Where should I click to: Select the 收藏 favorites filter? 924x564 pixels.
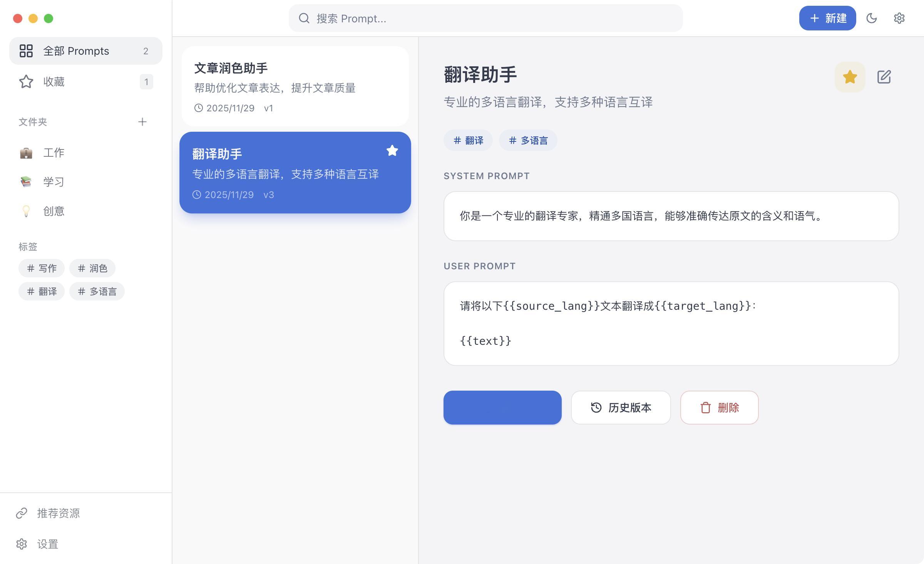pyautogui.click(x=54, y=82)
